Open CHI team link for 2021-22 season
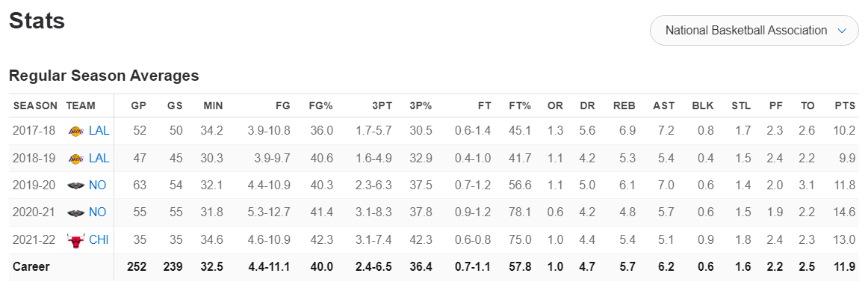The width and height of the screenshot is (868, 294). [x=99, y=239]
